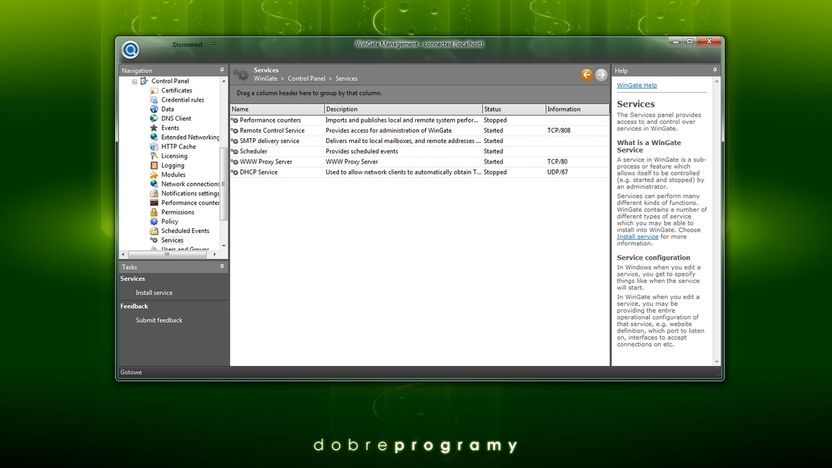Click gear icon of DHCP Service row
Screen dimensions: 832x468
tap(235, 172)
